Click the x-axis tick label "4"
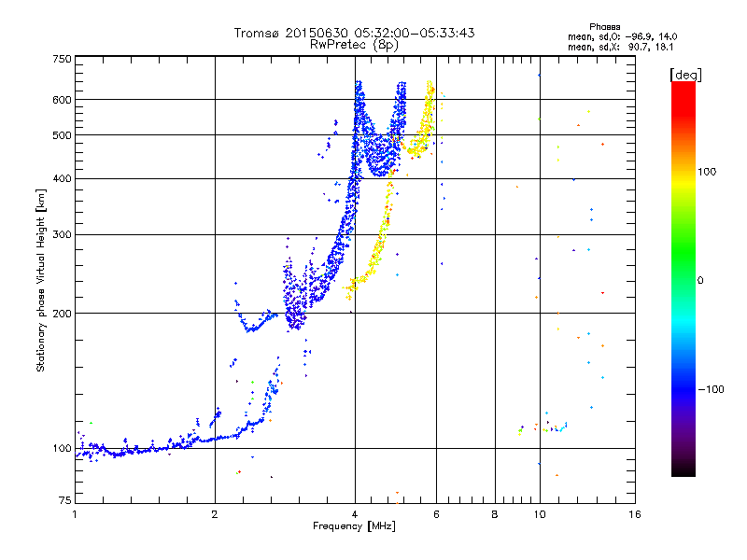This screenshot has width=747, height=560. click(355, 514)
